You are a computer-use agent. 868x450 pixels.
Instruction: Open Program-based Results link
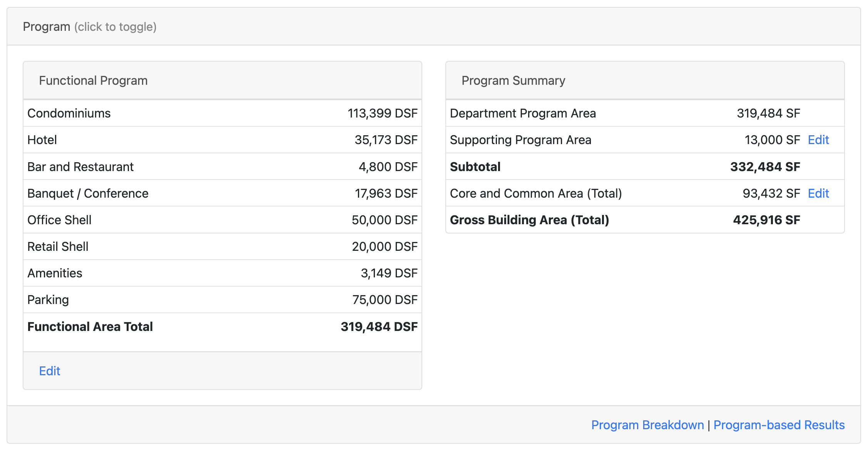tap(779, 425)
